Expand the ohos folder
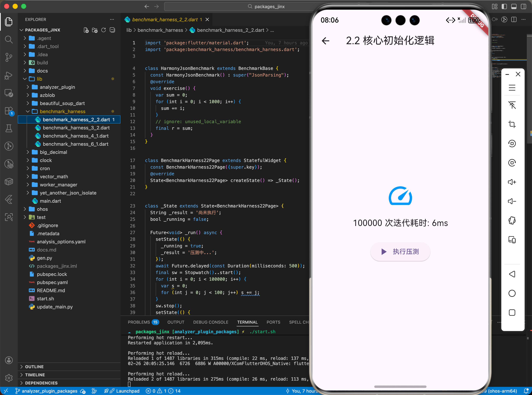 point(42,209)
